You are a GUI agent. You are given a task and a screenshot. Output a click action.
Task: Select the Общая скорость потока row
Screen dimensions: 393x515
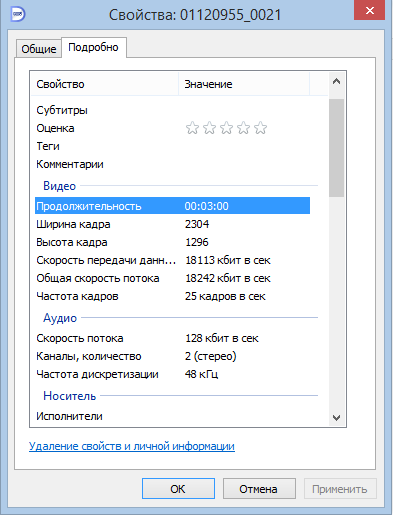(172, 278)
